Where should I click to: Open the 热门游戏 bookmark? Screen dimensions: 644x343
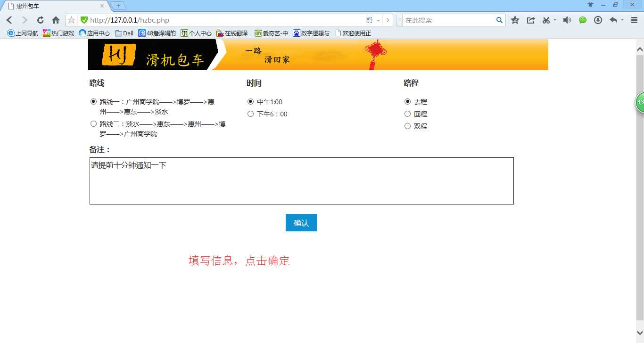coord(58,33)
